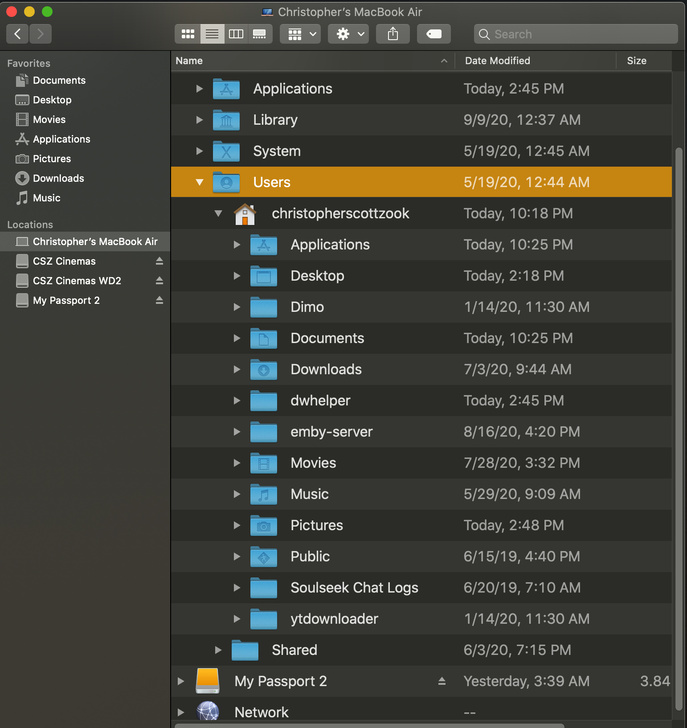Select the Music folder in list
The width and height of the screenshot is (687, 728).
click(x=421, y=494)
